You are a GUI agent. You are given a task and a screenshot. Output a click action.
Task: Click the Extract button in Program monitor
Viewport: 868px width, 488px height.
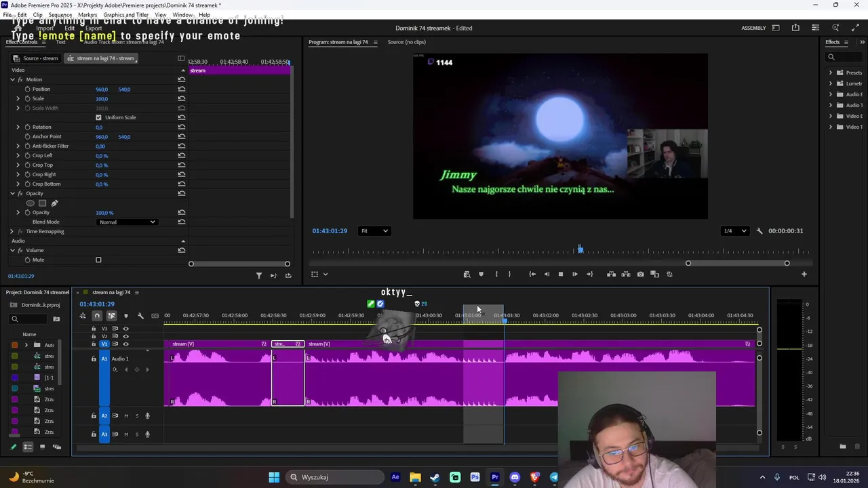625,274
